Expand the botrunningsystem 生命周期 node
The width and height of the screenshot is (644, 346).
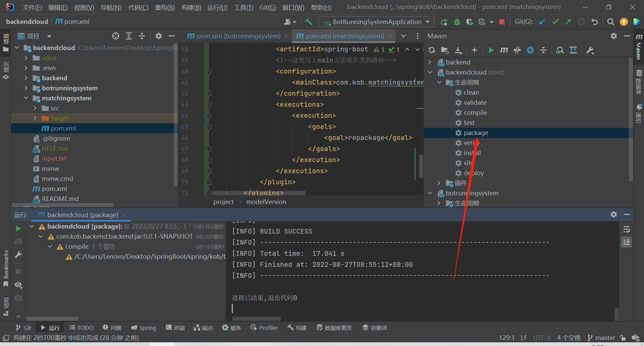(x=439, y=203)
